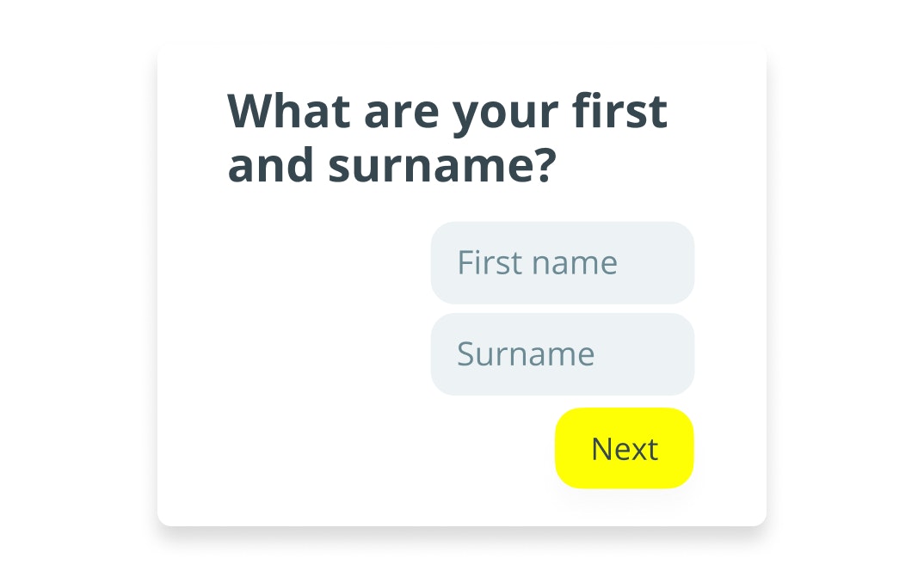Proceed by clicking Next

click(624, 449)
